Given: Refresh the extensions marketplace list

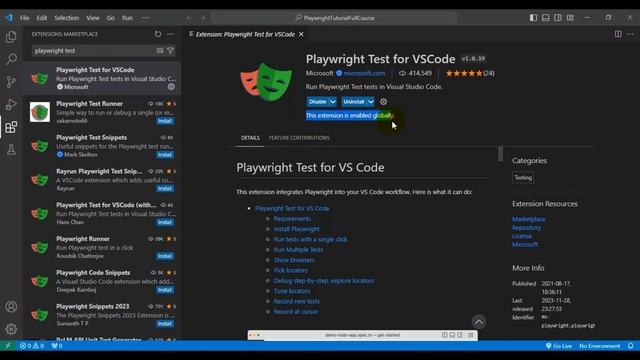Looking at the screenshot, I should click(x=158, y=34).
